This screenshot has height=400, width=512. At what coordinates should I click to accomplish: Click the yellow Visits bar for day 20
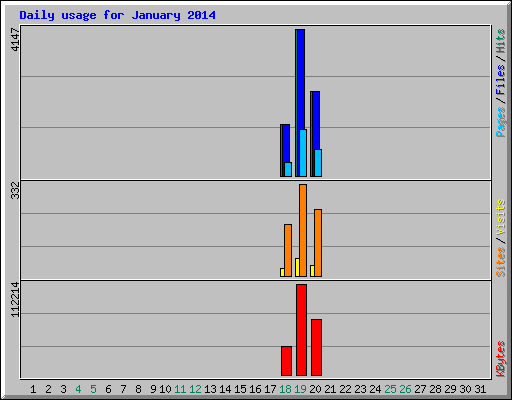point(312,271)
